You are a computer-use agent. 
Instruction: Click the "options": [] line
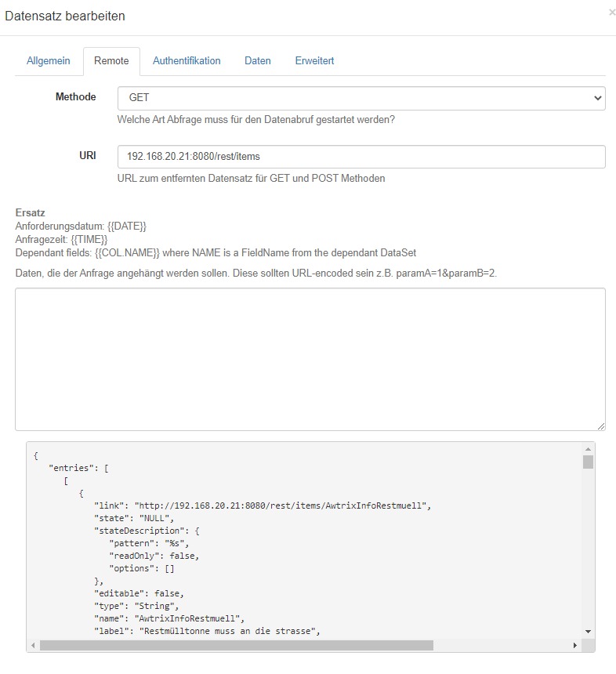(x=142, y=568)
